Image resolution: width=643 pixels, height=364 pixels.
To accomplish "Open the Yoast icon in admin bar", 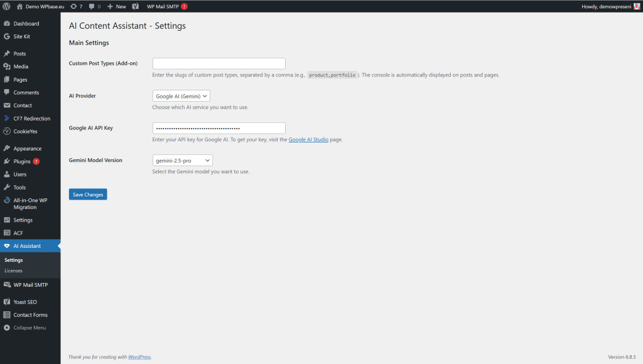I will [x=136, y=6].
